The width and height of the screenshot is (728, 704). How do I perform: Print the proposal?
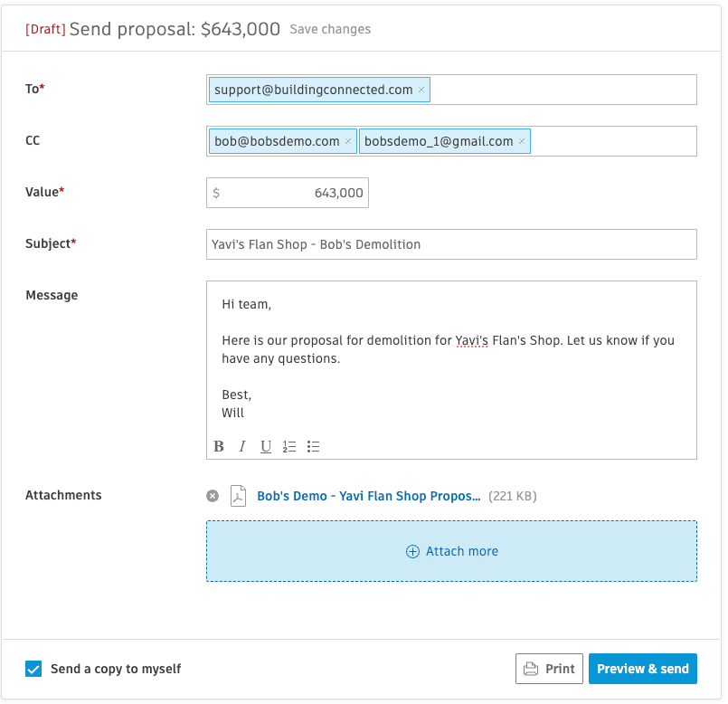[549, 669]
